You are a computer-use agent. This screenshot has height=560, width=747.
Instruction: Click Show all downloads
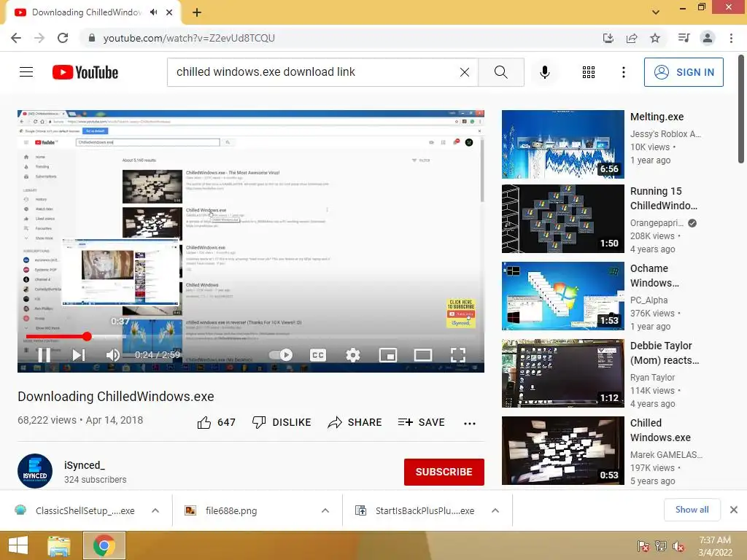(692, 510)
